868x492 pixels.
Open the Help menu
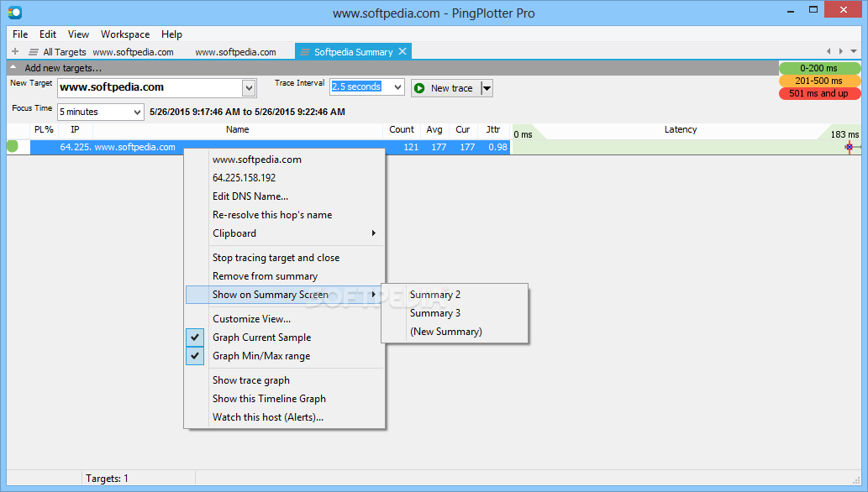pyautogui.click(x=171, y=34)
